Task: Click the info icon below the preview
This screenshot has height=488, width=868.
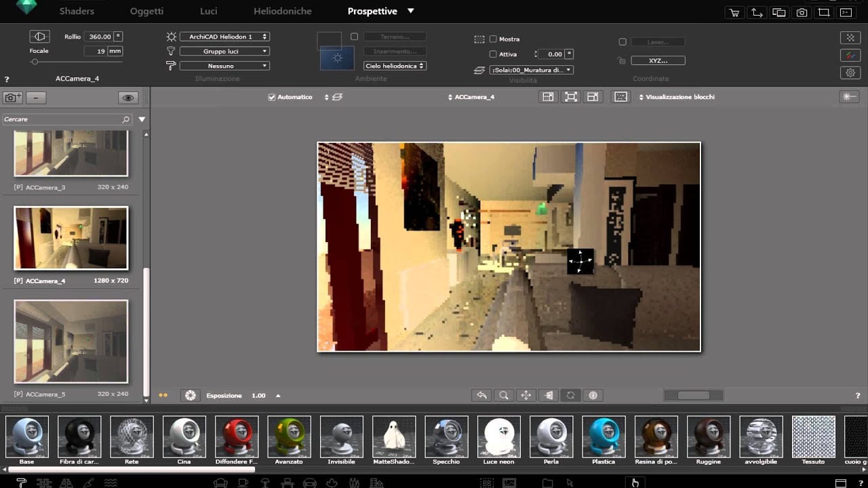Action: (593, 395)
